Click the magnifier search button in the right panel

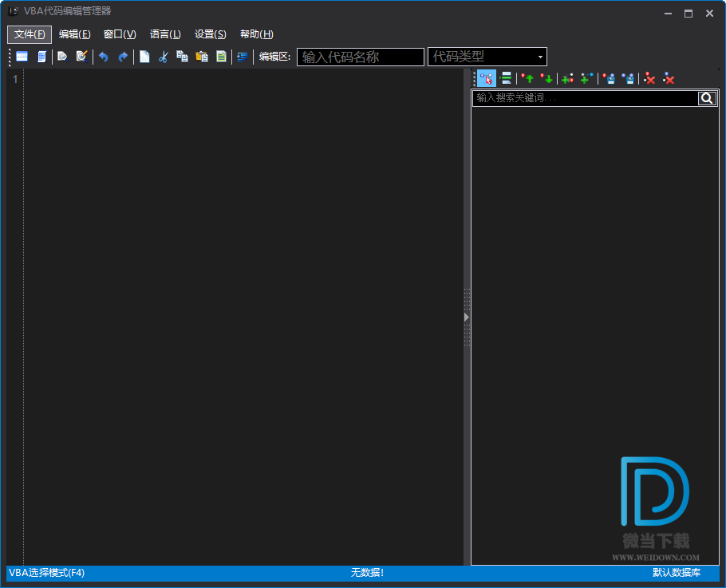[707, 98]
